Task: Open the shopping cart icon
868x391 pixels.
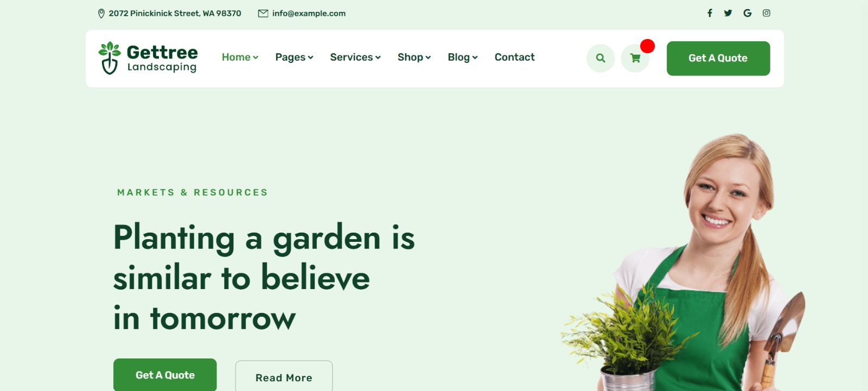Action: [x=635, y=58]
